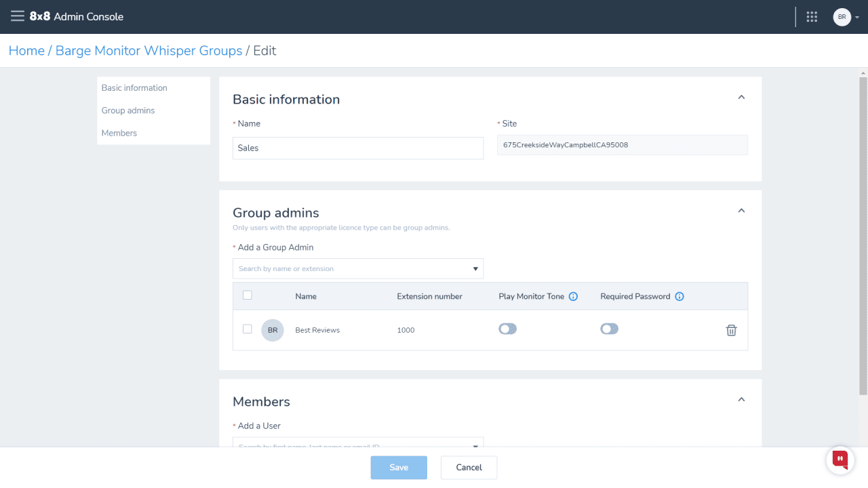Save the group changes
868x488 pixels.
399,467
